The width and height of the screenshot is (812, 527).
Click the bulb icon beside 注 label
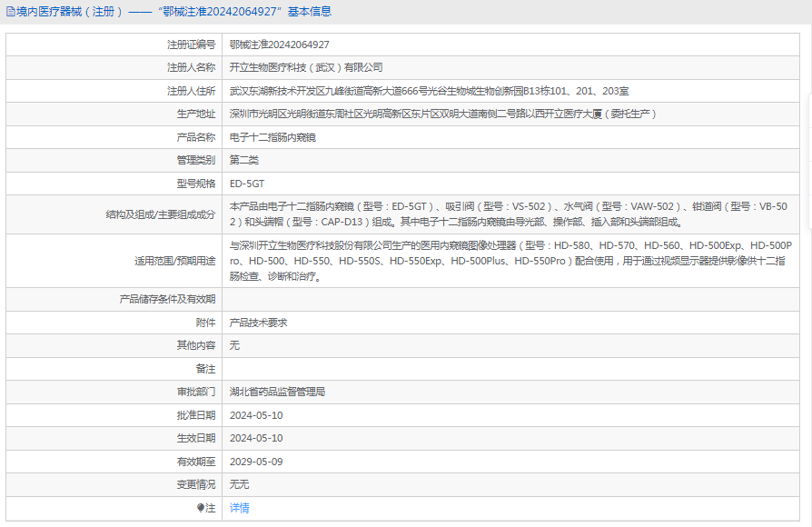coord(201,508)
